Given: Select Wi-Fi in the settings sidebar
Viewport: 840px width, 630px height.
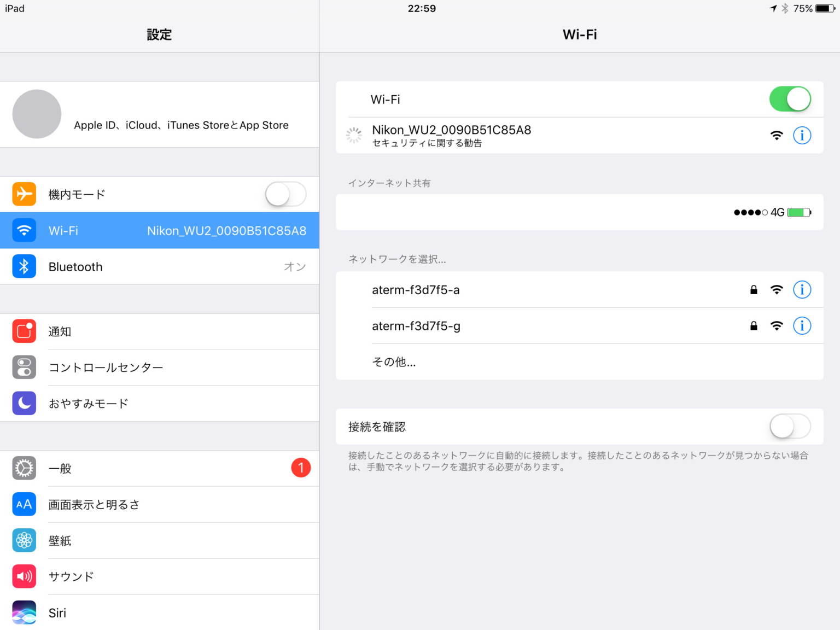Looking at the screenshot, I should pos(159,230).
